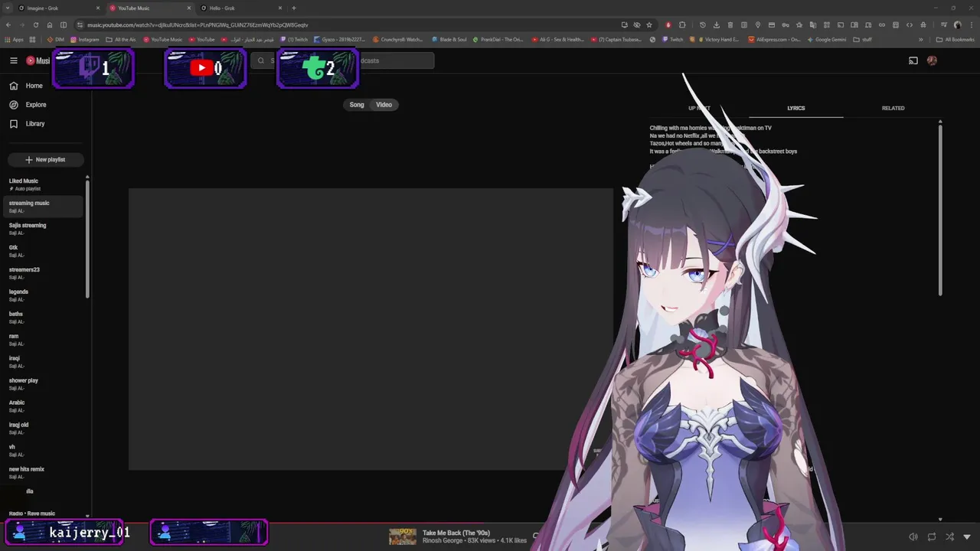Open the new hits remix playlist
This screenshot has height=551, width=980.
44,473
